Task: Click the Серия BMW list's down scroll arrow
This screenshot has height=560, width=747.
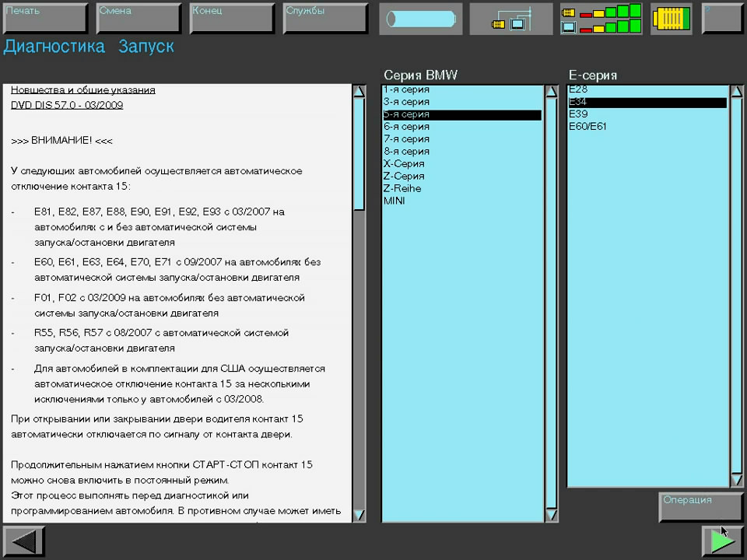Action: [x=551, y=515]
